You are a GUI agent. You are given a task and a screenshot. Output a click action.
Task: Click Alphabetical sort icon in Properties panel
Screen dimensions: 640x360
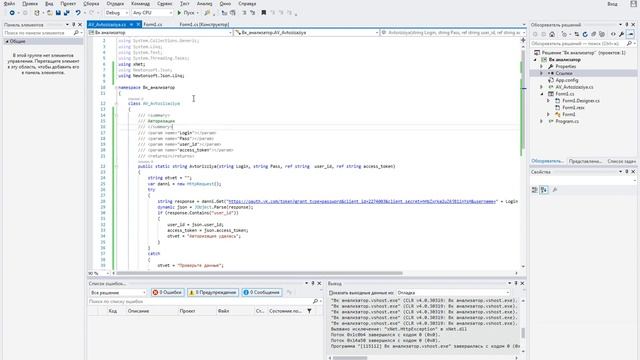pyautogui.click(x=544, y=190)
